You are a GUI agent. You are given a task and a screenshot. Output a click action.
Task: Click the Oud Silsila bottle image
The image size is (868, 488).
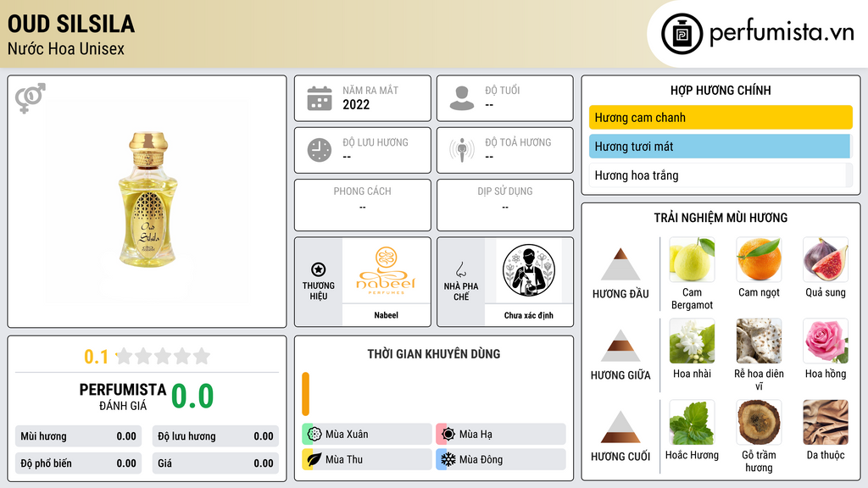point(147,200)
